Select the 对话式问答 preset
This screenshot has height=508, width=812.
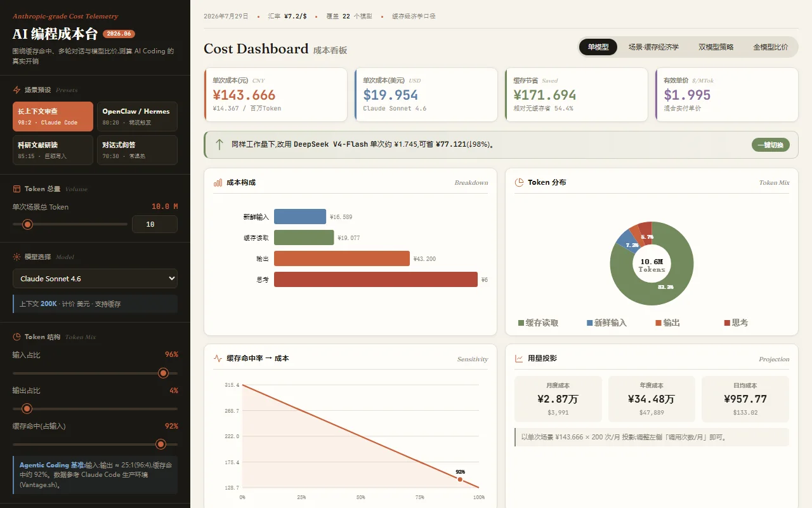click(x=137, y=150)
